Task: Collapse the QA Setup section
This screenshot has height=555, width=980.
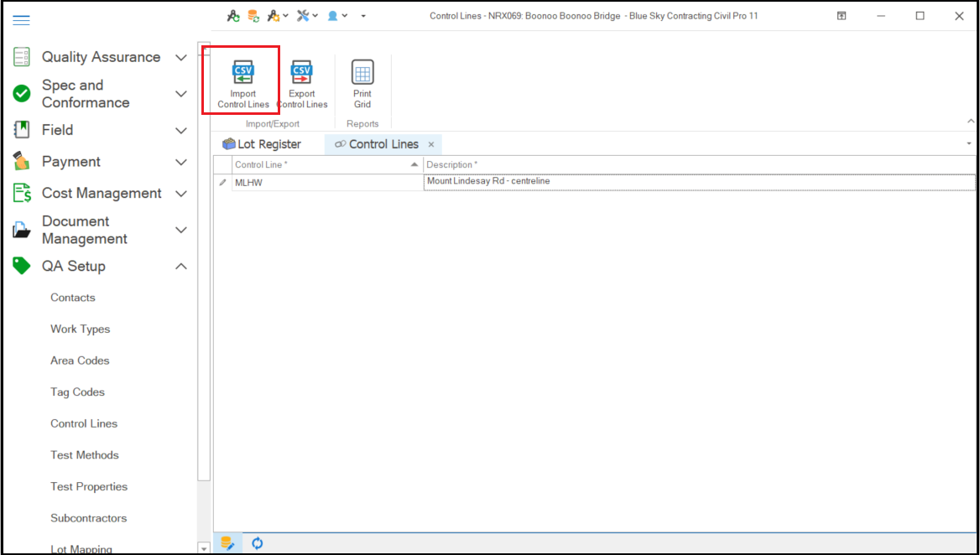Action: tap(180, 267)
